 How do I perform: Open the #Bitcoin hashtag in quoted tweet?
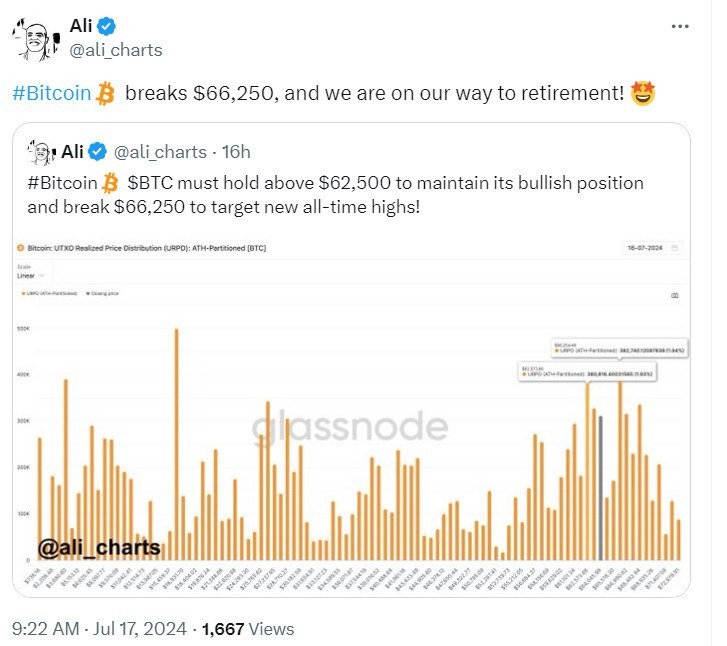[59, 184]
